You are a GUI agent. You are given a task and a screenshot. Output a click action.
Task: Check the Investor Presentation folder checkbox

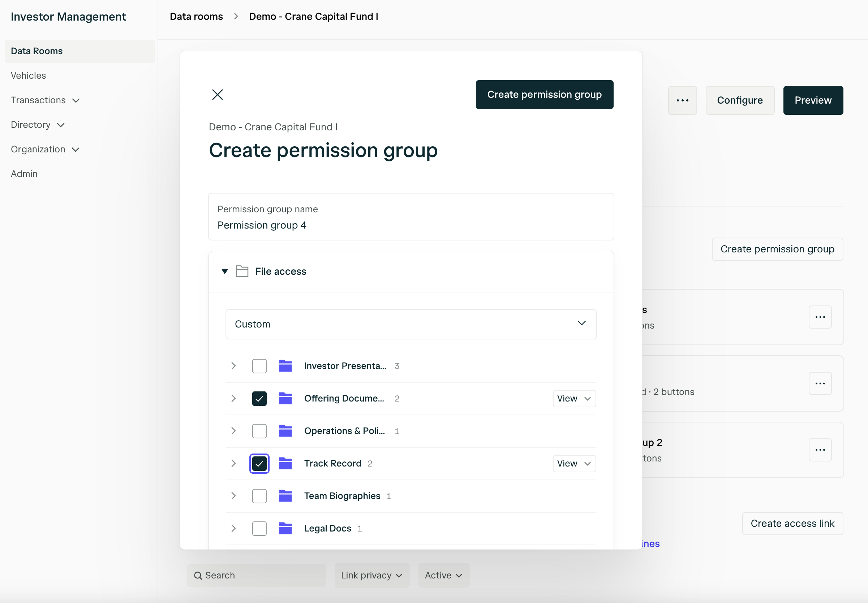259,366
